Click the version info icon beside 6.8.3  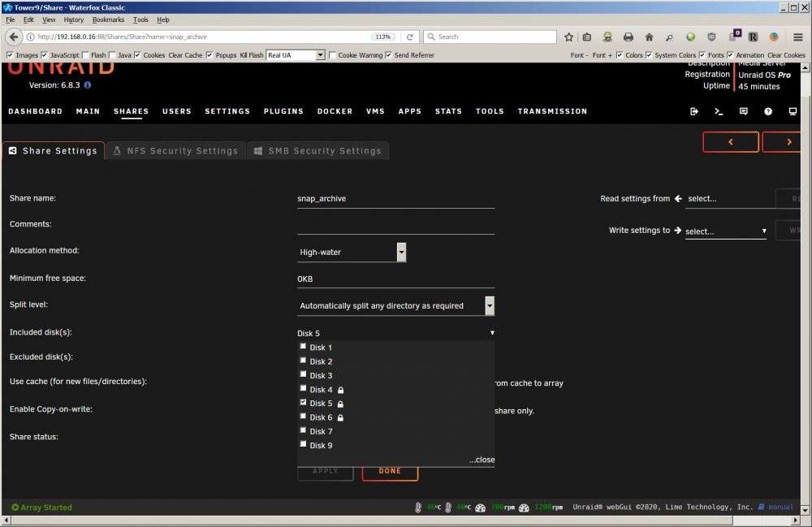[88, 85]
